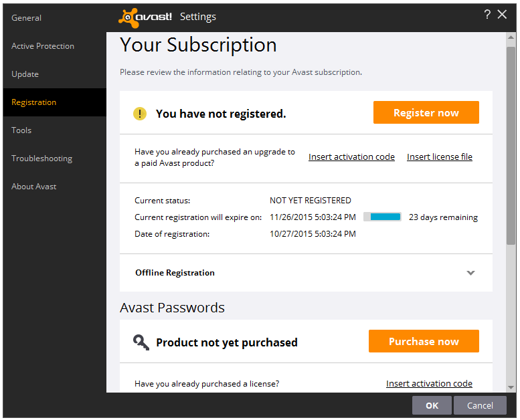Click the Offline Registration chevron arrow
520x420 pixels.
[470, 273]
